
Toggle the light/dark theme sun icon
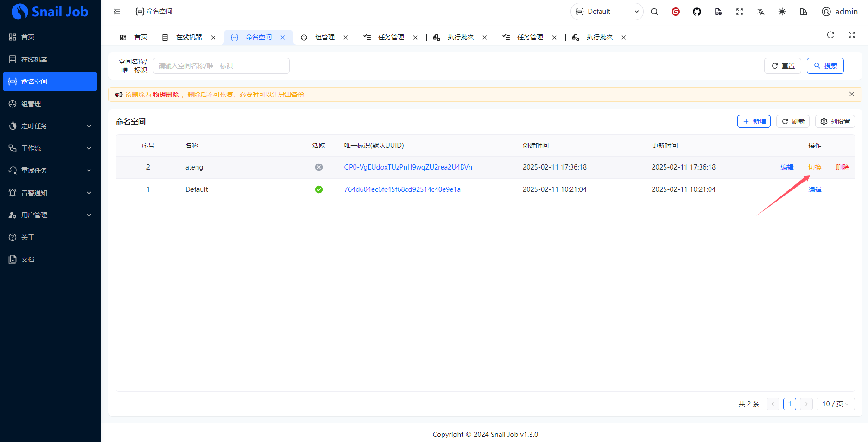click(x=782, y=12)
